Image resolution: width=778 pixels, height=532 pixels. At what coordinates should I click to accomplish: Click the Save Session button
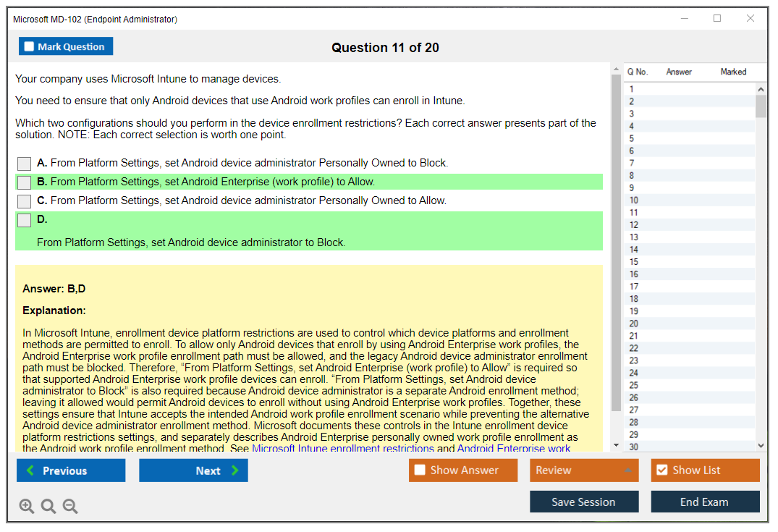coord(584,502)
